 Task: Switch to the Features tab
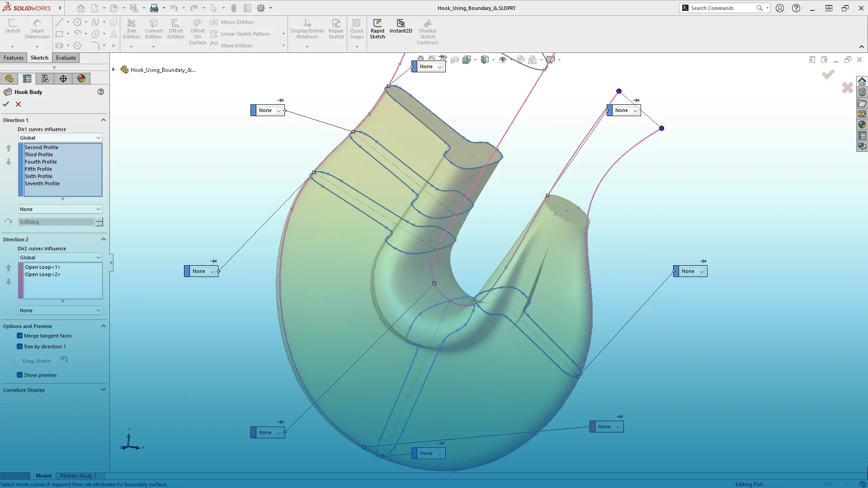(x=14, y=58)
